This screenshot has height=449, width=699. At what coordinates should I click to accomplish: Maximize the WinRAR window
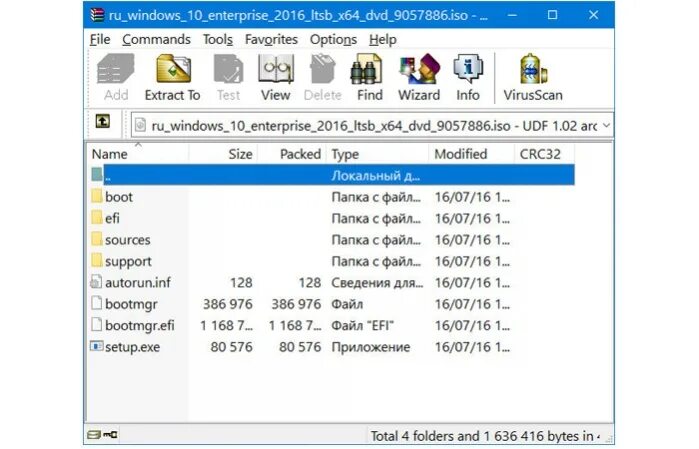552,15
